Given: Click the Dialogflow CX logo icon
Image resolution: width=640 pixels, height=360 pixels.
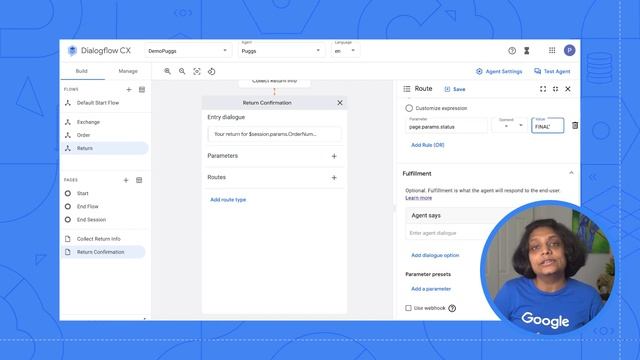Looking at the screenshot, I should [x=72, y=51].
